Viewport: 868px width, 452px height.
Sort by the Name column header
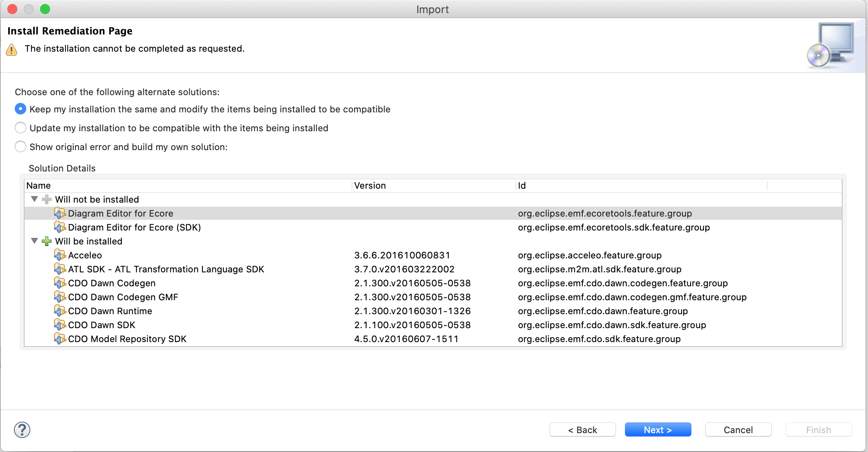[x=188, y=186]
